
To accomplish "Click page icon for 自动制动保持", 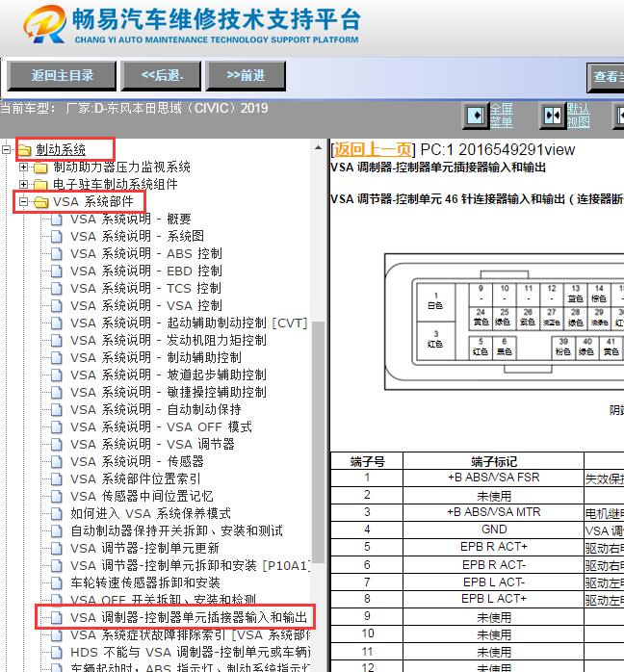I will 56,409.
